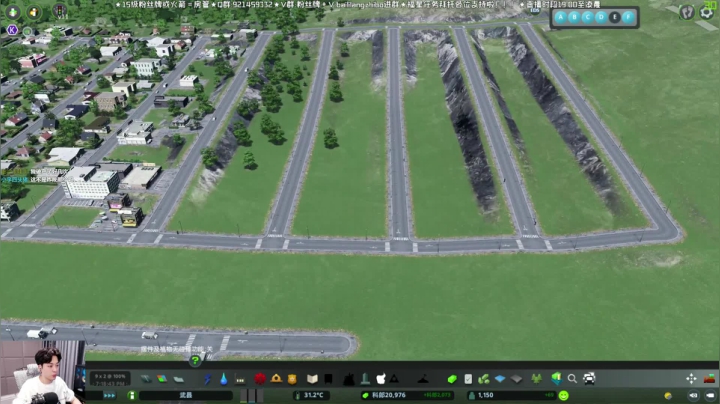This screenshot has width=720, height=404.
Task: Select the dark E button
Action: tap(615, 17)
